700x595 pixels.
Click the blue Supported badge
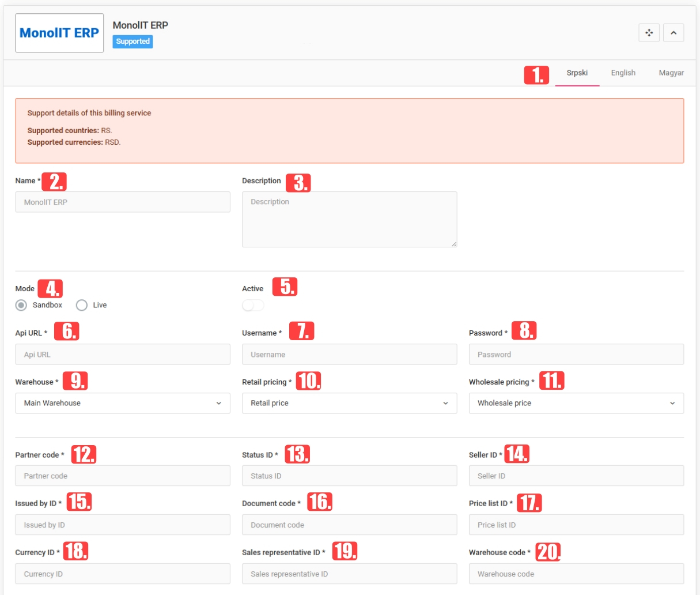click(x=133, y=42)
